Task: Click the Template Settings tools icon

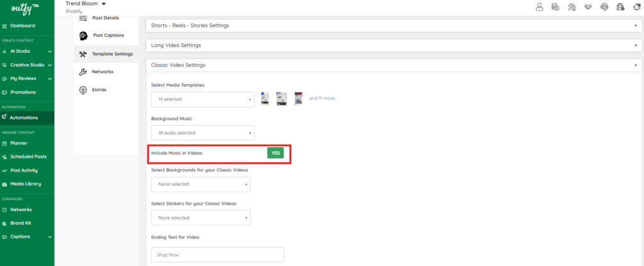Action: [83, 54]
